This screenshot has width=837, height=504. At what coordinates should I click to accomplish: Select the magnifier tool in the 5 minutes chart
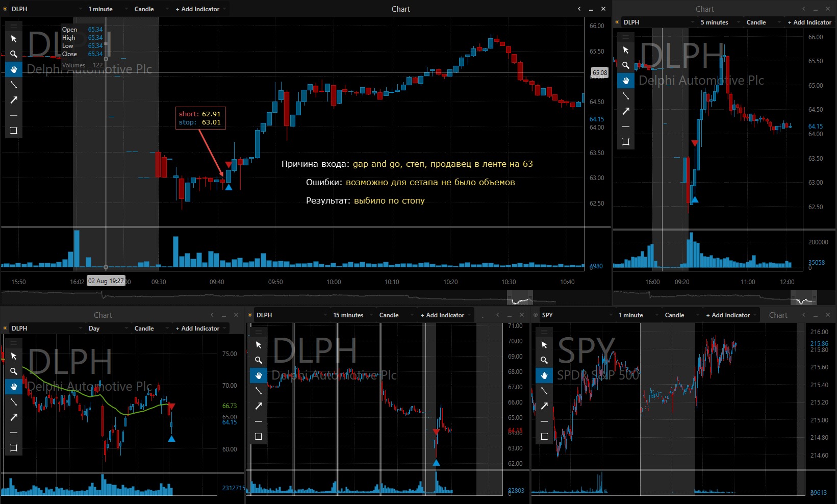point(626,65)
